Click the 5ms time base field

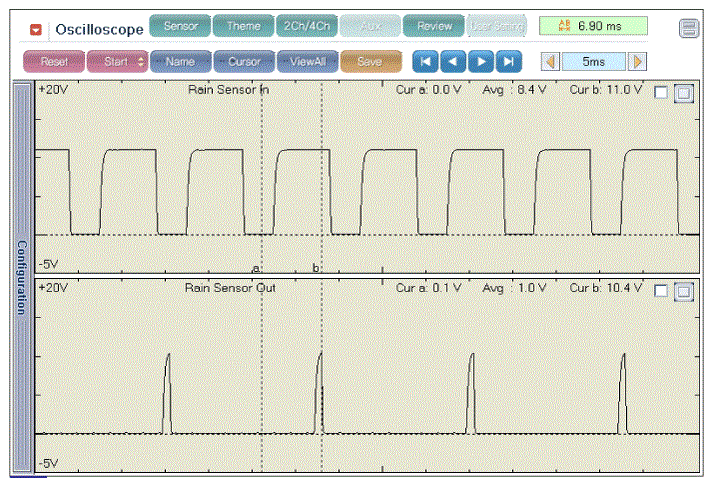(x=592, y=62)
